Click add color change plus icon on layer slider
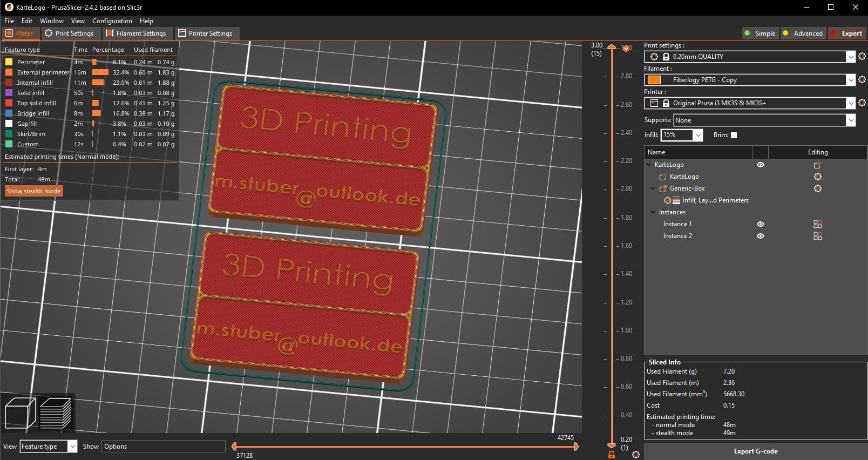 626,49
